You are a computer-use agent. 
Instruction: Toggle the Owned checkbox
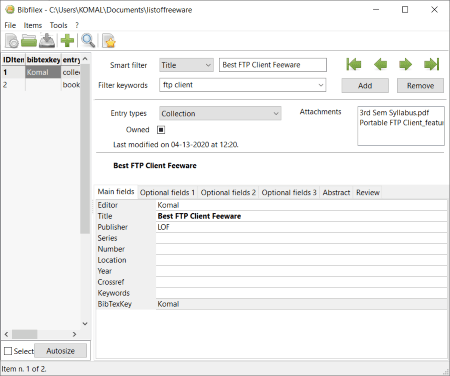(161, 130)
